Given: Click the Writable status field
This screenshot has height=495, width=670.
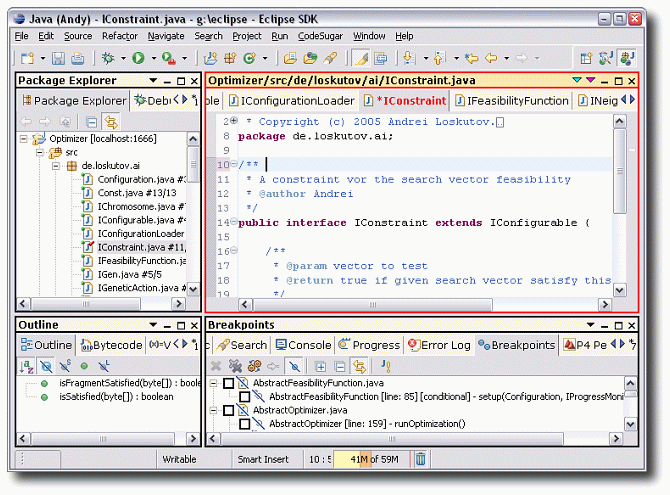Looking at the screenshot, I should tap(179, 459).
